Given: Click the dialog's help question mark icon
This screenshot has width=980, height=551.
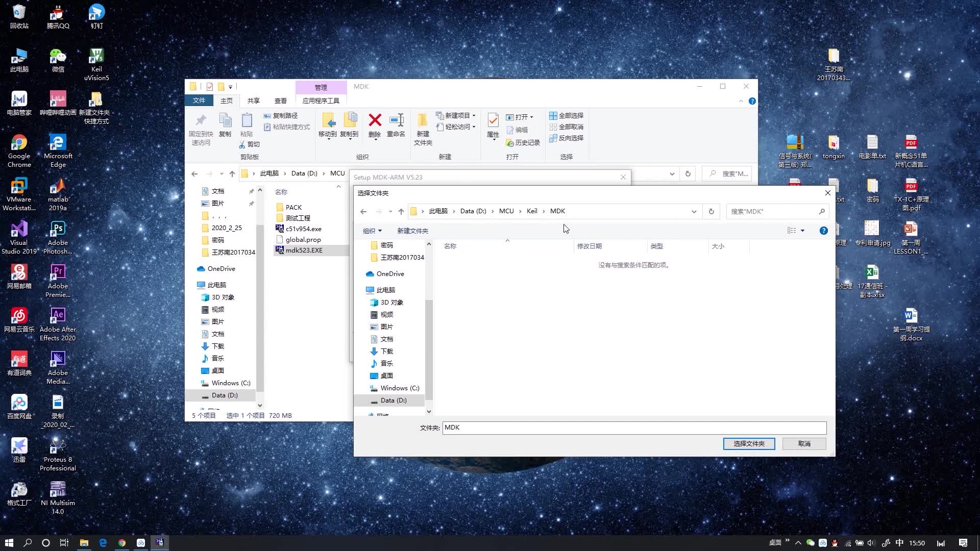Looking at the screenshot, I should coord(823,231).
